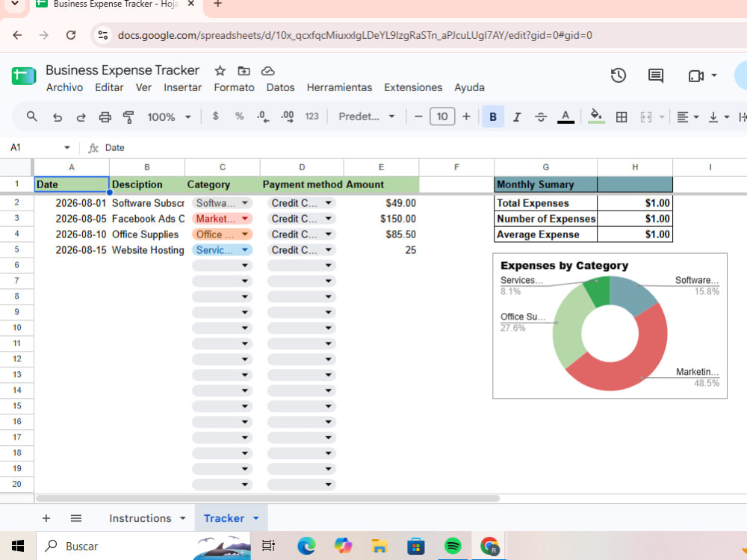Open the Formato menu
The width and height of the screenshot is (747, 560).
[x=234, y=87]
